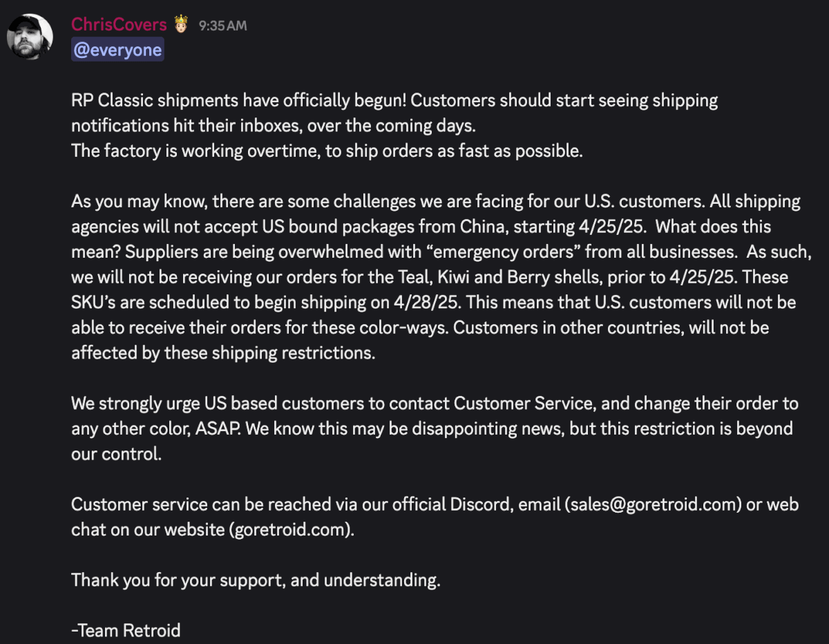Image resolution: width=829 pixels, height=644 pixels.
Task: Visit goretroid.com in the website parentheses
Action: (x=289, y=530)
